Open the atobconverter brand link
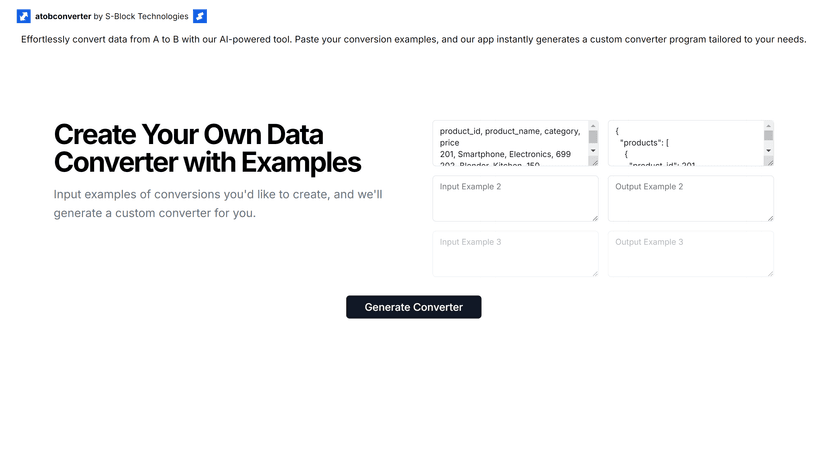The height and width of the screenshot is (475, 828). [63, 16]
